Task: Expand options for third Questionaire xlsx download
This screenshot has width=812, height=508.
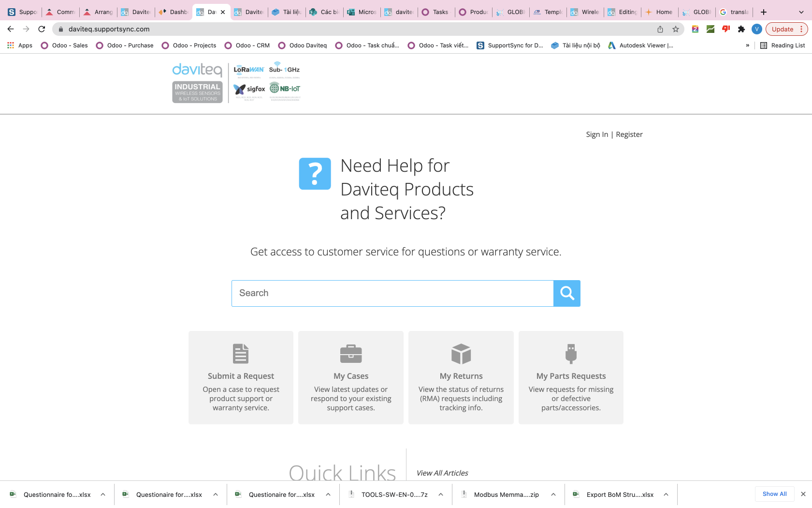Action: click(328, 494)
